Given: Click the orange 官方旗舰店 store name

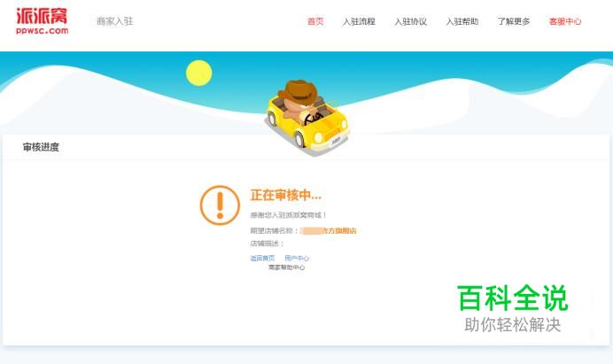Looking at the screenshot, I should point(338,230).
